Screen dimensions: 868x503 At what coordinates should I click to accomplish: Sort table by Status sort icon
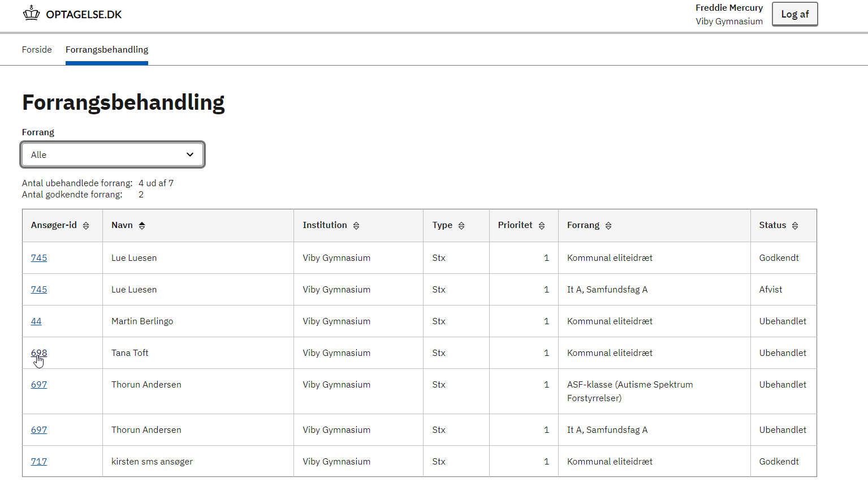[x=795, y=226]
